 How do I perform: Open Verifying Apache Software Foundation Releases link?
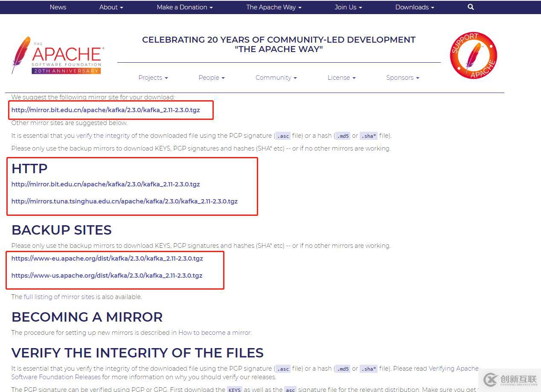pos(454,369)
